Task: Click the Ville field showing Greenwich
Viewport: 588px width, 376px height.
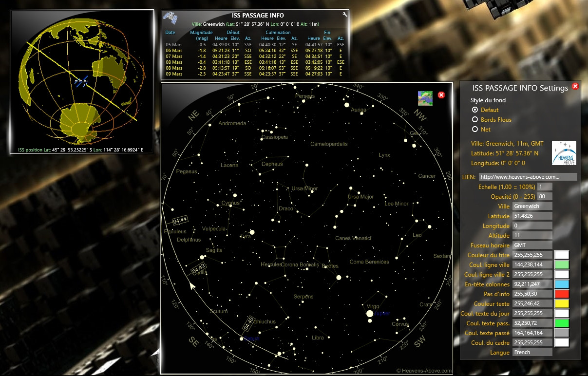Action: point(532,206)
